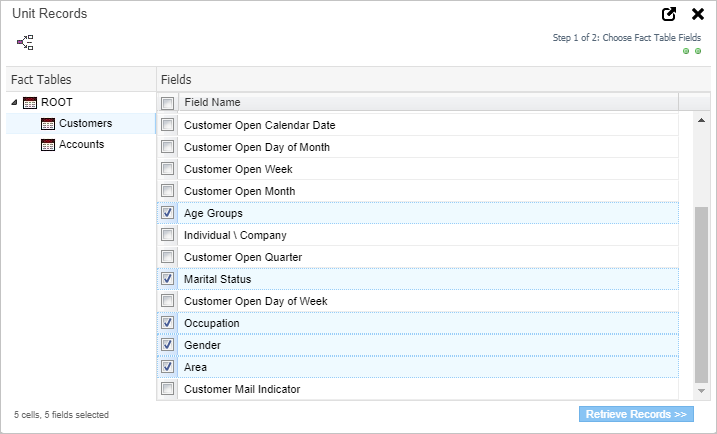Check the Customer Mail Indicator field
The image size is (717, 434).
coord(167,389)
